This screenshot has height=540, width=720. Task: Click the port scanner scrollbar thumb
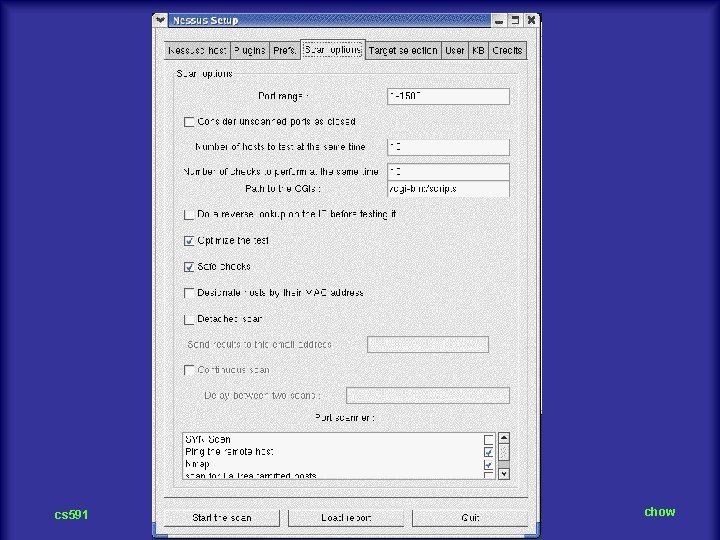(x=504, y=452)
